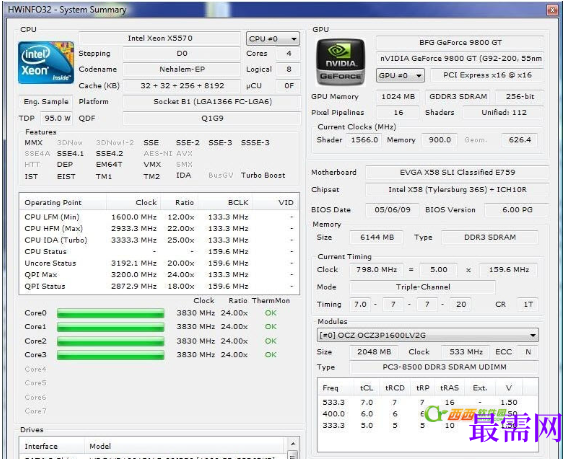The height and width of the screenshot is (459, 581).
Task: Expand the OCZ OCZ3P1600LV2G modules dropdown
Action: point(428,335)
